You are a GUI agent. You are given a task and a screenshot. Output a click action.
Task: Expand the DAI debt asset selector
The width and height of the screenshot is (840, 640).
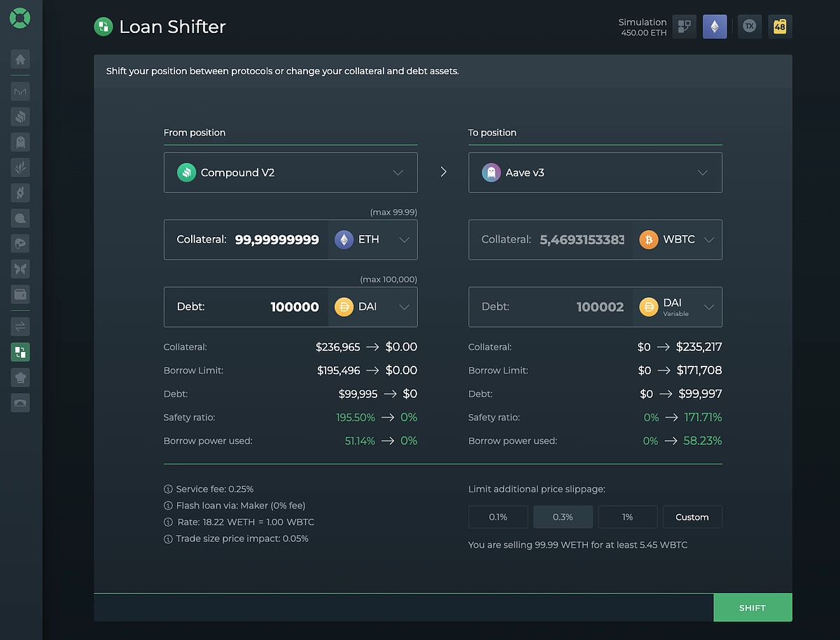[372, 306]
